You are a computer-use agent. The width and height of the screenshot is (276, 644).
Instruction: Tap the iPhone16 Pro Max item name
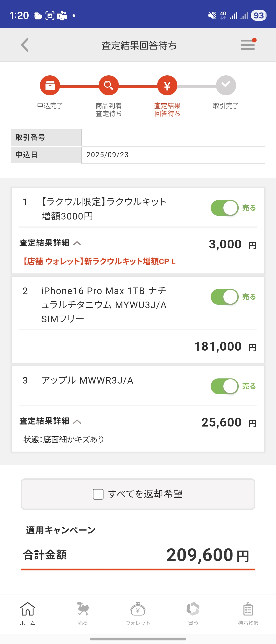pos(104,305)
